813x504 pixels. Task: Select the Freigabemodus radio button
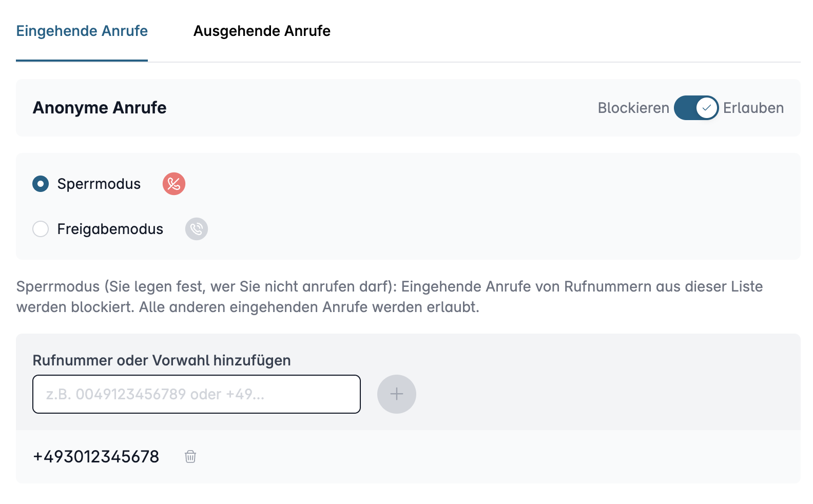click(41, 229)
